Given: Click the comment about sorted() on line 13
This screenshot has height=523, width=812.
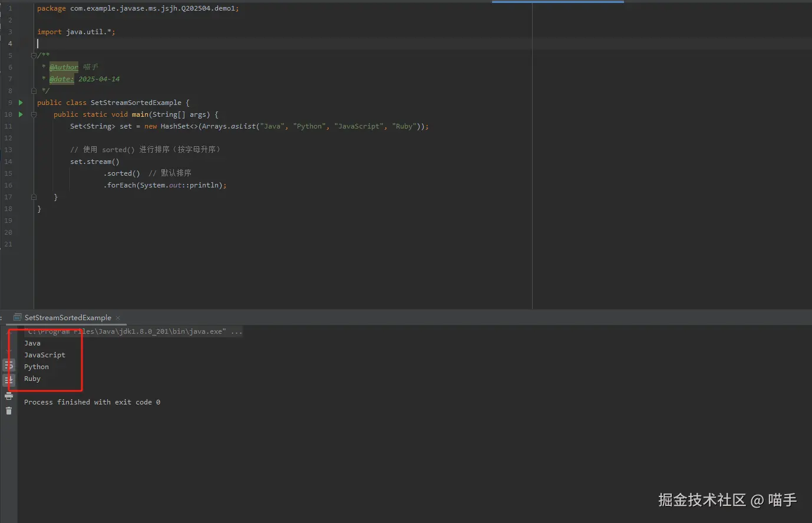Looking at the screenshot, I should [x=145, y=150].
